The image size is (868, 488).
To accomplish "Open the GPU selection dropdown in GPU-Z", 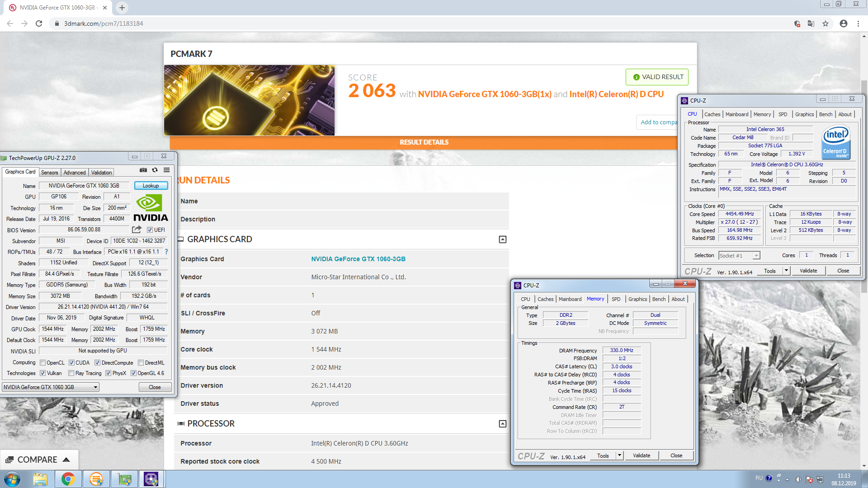I will click(x=51, y=387).
